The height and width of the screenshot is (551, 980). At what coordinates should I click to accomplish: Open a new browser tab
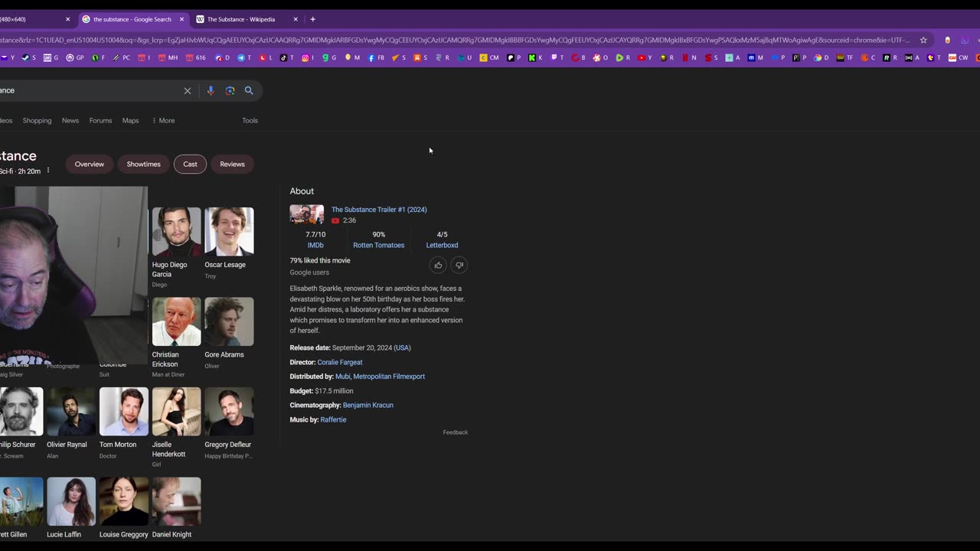point(312,19)
